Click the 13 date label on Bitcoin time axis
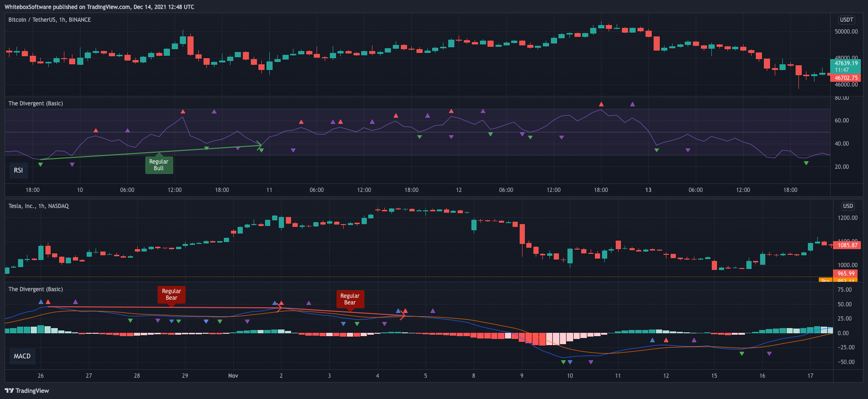The width and height of the screenshot is (868, 399). (x=648, y=190)
